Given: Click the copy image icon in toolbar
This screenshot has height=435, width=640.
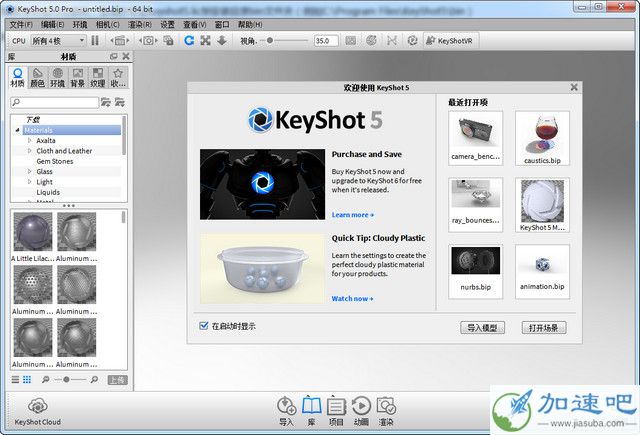Looking at the screenshot, I should (x=168, y=40).
